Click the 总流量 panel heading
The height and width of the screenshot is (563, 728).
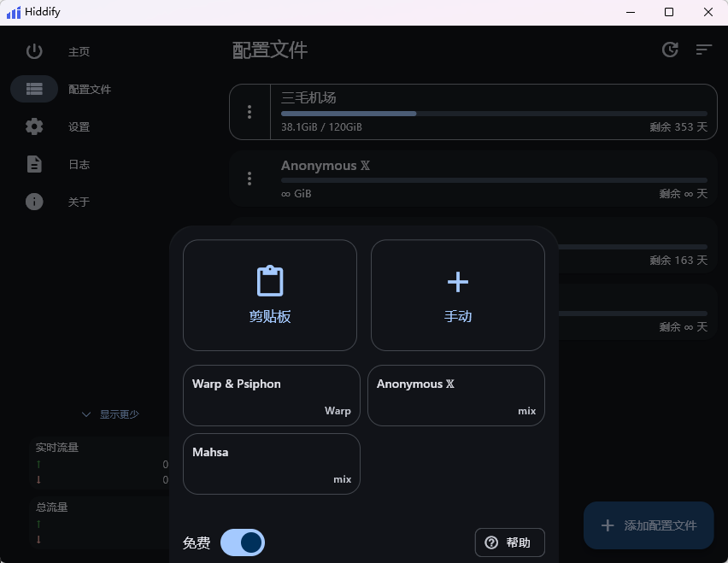tap(52, 507)
